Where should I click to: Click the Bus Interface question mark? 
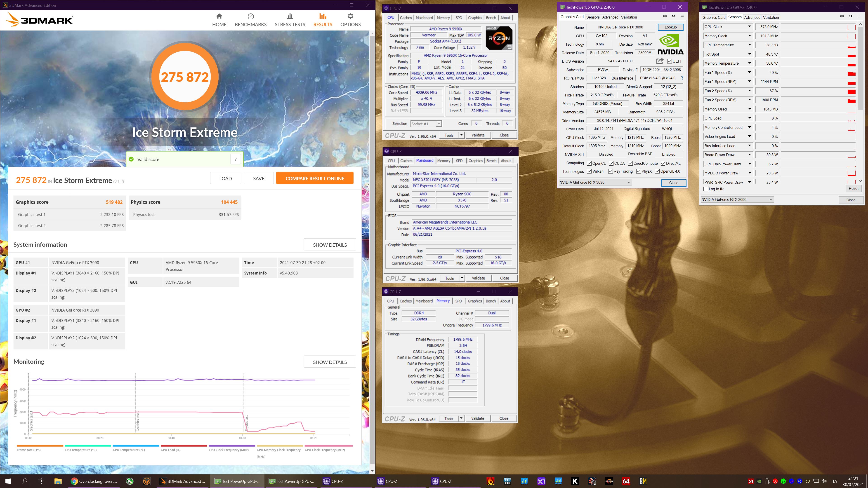pyautogui.click(x=682, y=78)
